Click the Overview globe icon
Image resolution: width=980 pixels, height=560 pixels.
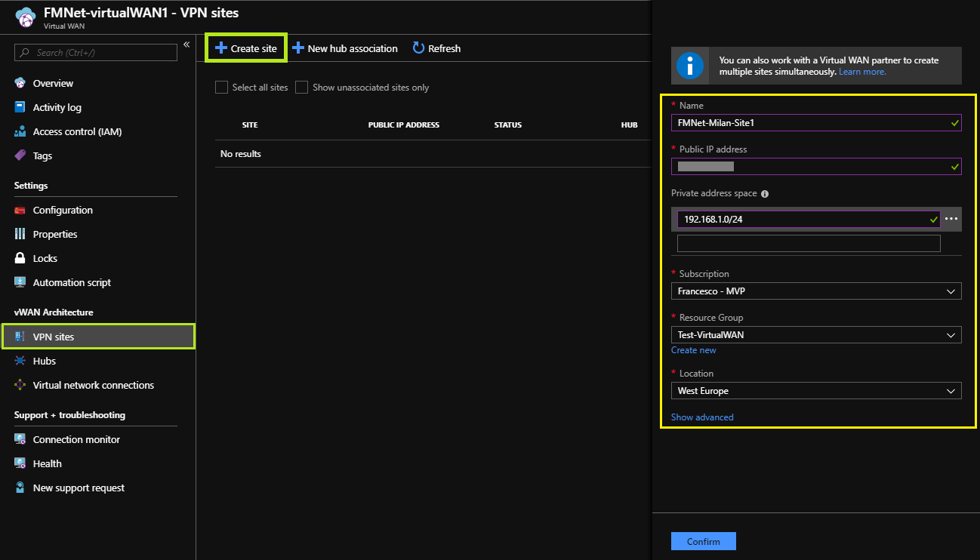pyautogui.click(x=20, y=83)
